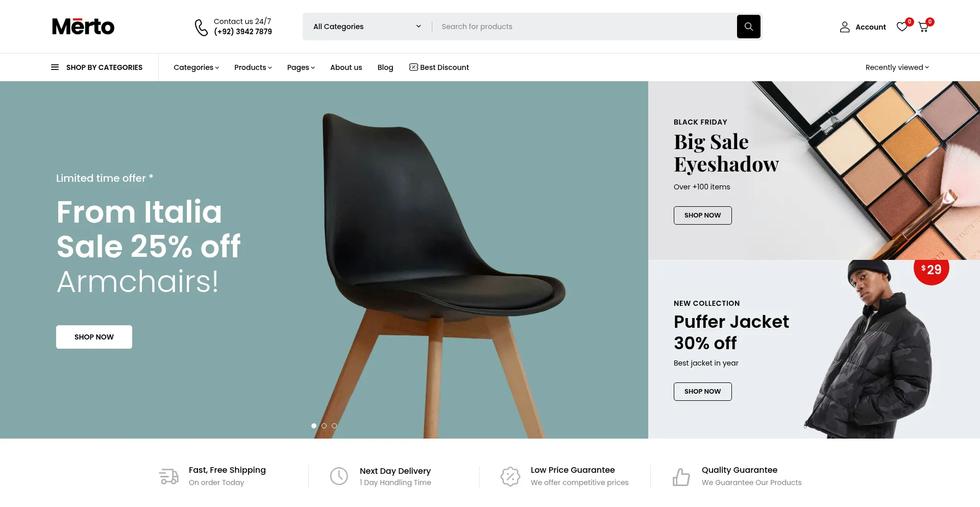Expand the All Categories dropdown

tap(367, 27)
